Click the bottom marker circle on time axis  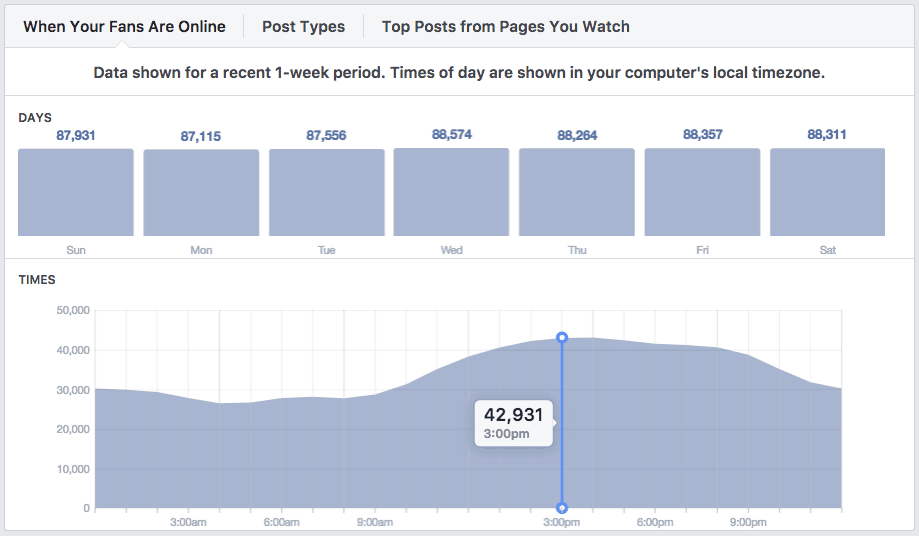click(561, 508)
